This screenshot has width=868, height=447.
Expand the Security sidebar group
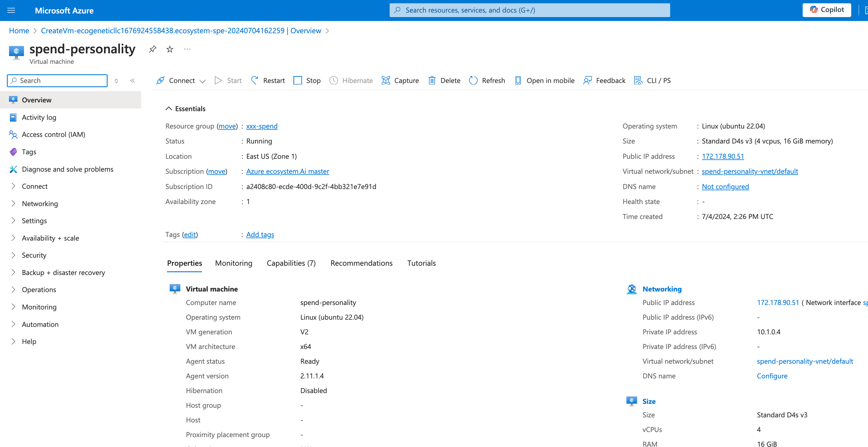point(34,255)
